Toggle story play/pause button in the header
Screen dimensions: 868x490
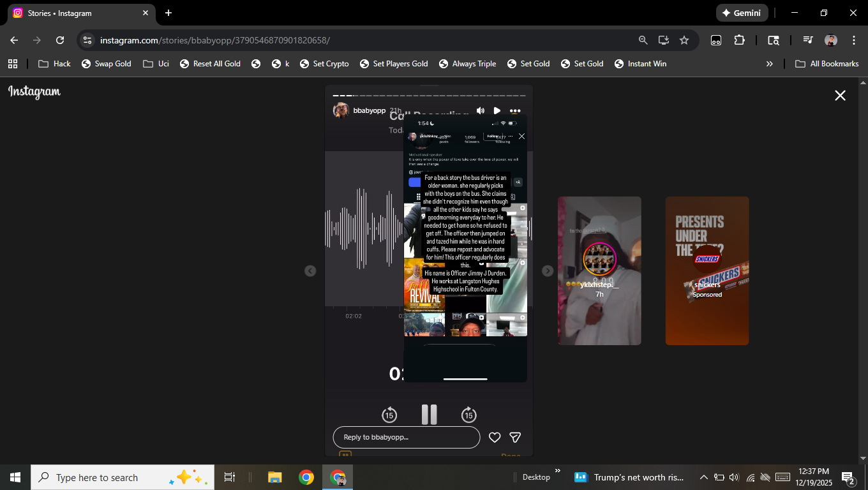point(497,111)
